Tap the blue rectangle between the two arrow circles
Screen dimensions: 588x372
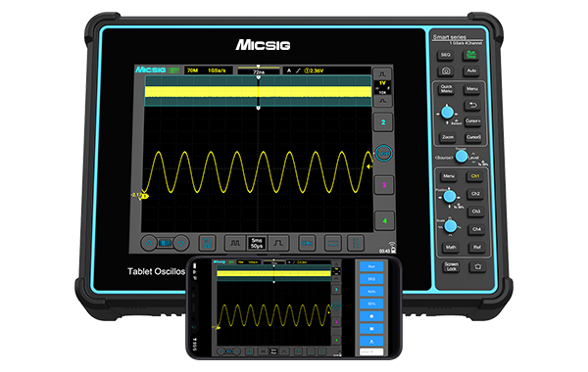click(x=165, y=243)
